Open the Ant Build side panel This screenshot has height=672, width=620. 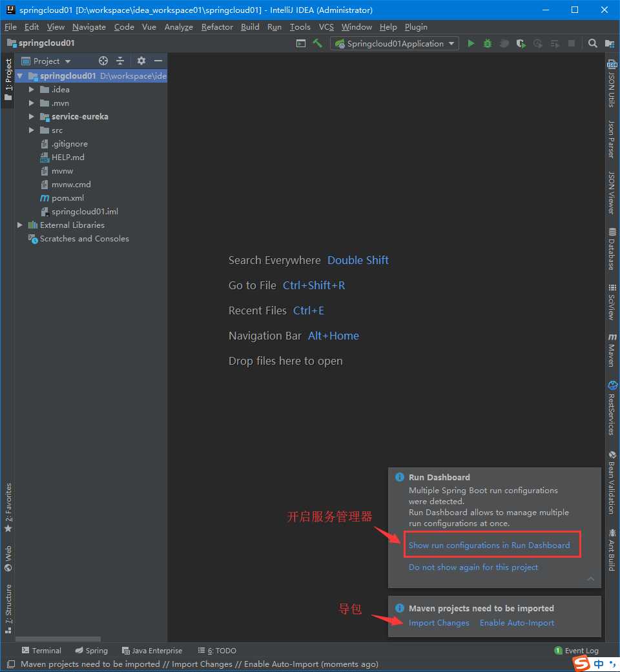(x=612, y=550)
